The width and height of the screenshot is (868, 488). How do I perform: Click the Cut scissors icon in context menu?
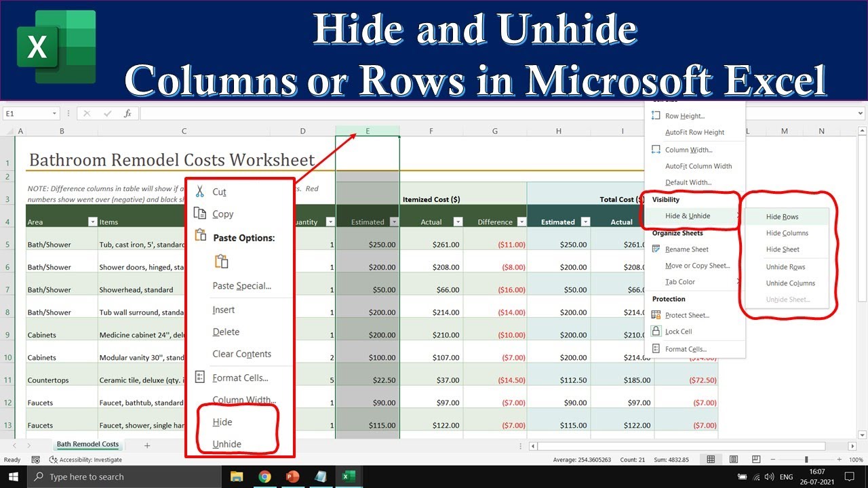pos(200,192)
